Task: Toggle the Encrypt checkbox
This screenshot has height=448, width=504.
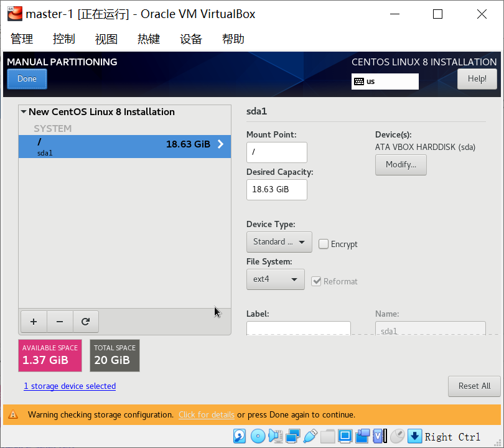Action: click(x=324, y=244)
